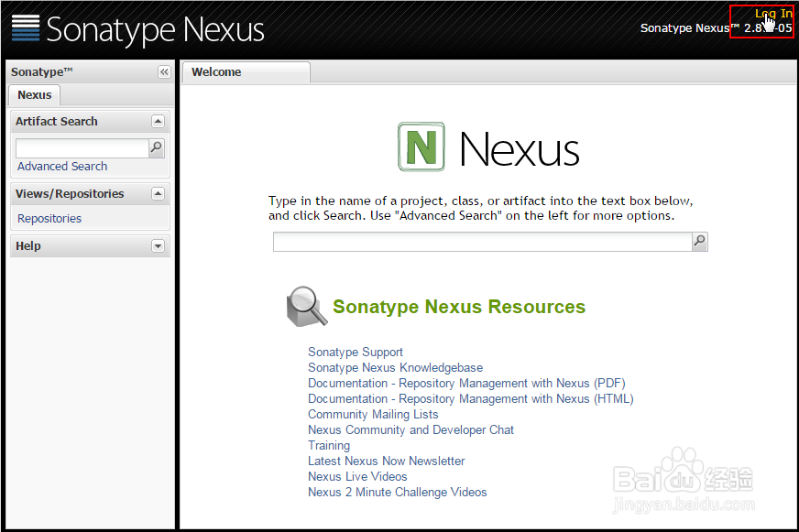
Task: Open Nexus Community and Developer Chat
Action: pyautogui.click(x=410, y=430)
